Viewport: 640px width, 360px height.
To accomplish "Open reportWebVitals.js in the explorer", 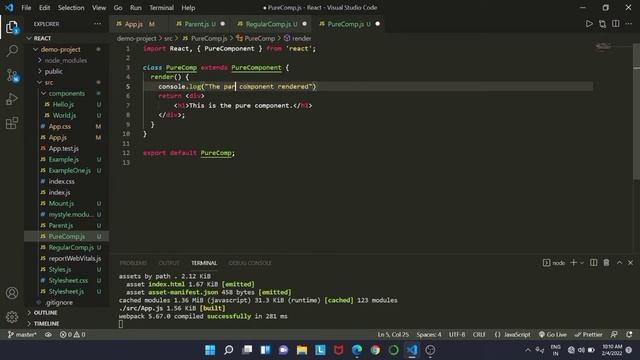I will click(x=67, y=258).
